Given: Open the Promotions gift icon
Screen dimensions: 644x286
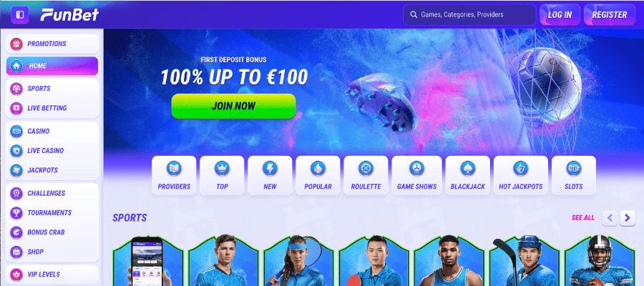Looking at the screenshot, I should coord(16,44).
